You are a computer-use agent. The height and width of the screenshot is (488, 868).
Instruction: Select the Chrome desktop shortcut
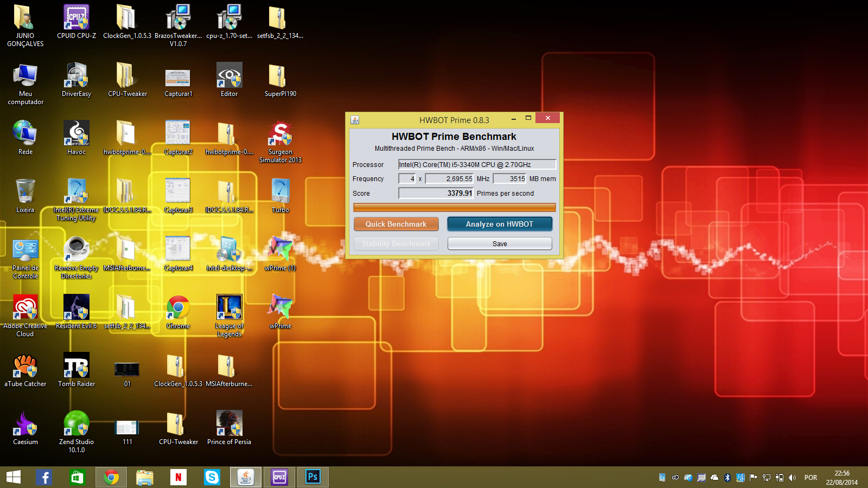(x=178, y=312)
